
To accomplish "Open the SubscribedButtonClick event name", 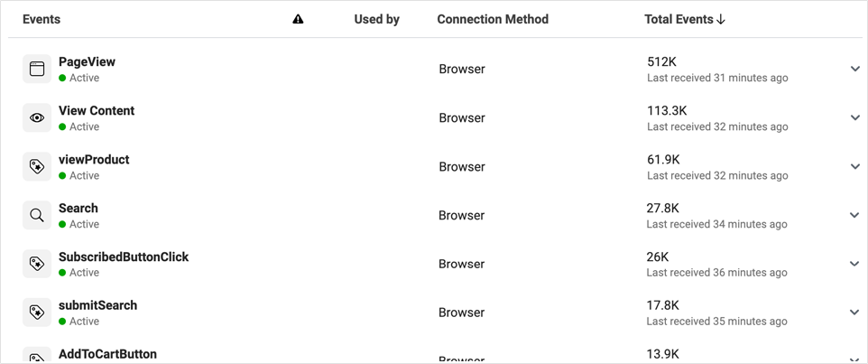I will click(124, 257).
